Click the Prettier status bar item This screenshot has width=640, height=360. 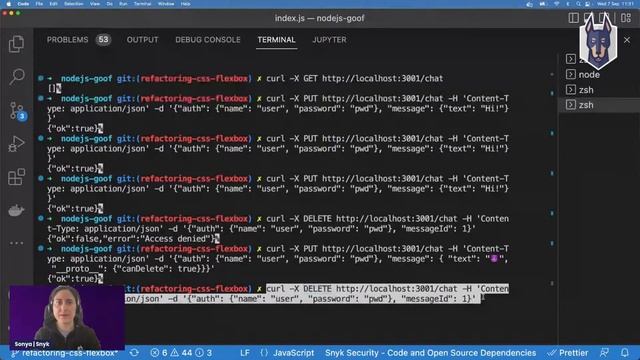point(568,353)
